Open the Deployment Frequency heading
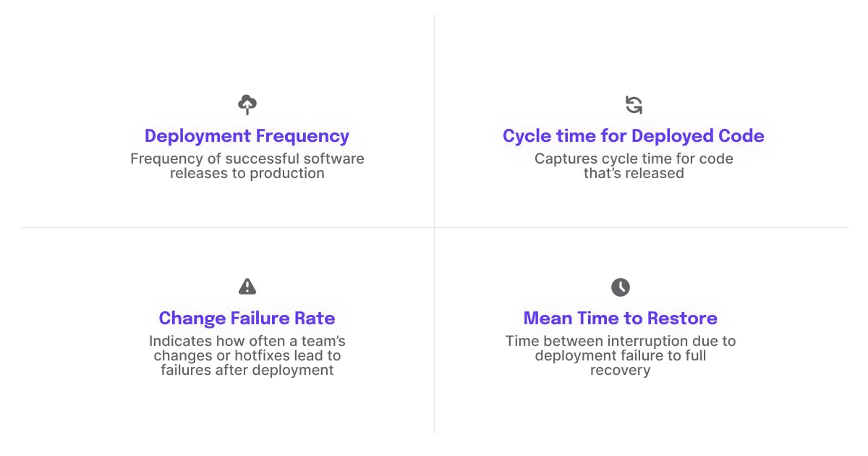This screenshot has width=868, height=456. (x=247, y=136)
